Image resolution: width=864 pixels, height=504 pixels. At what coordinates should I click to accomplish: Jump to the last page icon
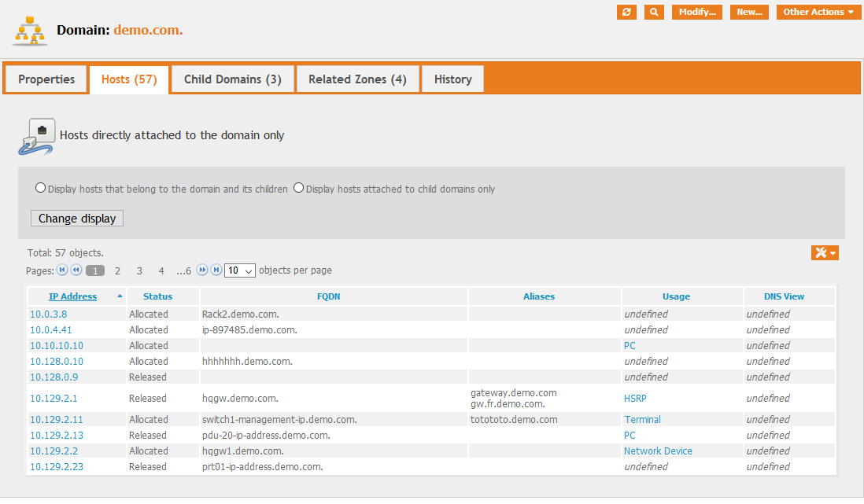(x=216, y=270)
